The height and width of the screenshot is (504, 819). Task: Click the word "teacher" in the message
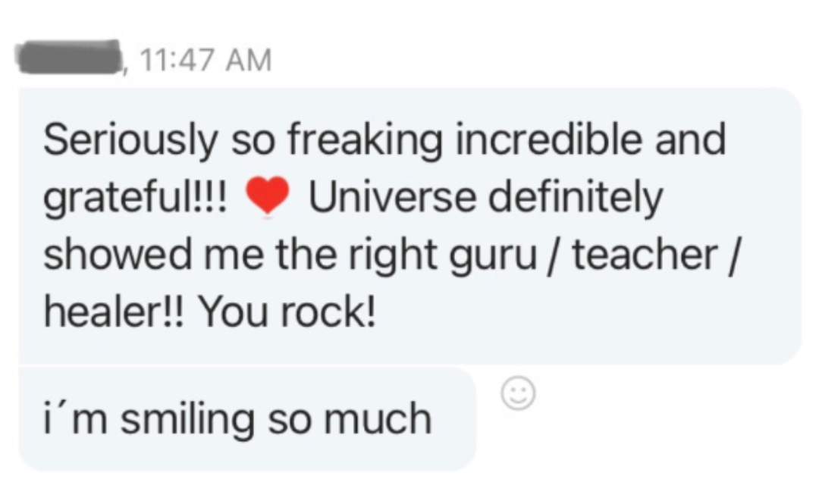click(645, 255)
